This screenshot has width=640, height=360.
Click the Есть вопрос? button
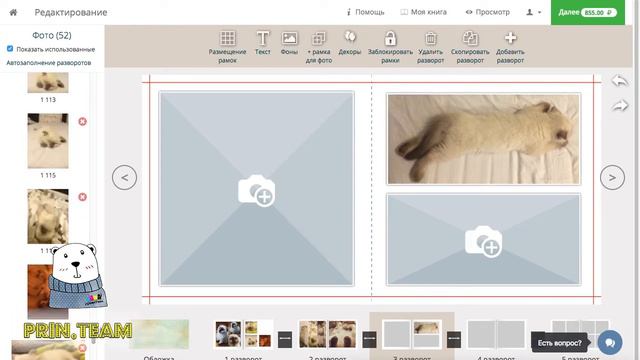click(559, 343)
